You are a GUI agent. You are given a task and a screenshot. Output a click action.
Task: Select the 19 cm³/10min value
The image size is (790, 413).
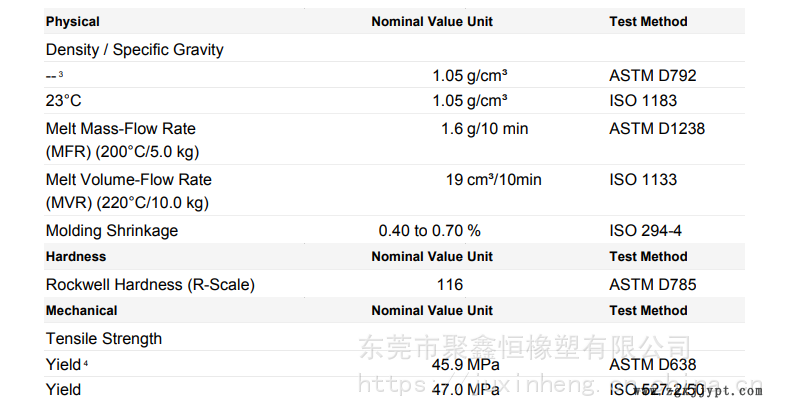(x=493, y=180)
